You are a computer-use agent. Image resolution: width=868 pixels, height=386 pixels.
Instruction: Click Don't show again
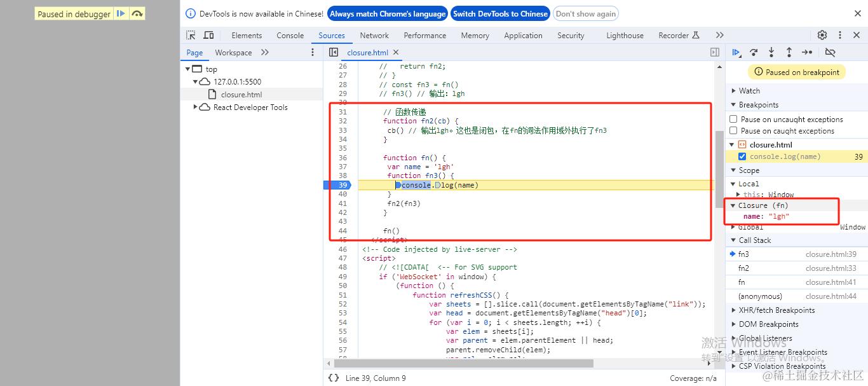[585, 13]
